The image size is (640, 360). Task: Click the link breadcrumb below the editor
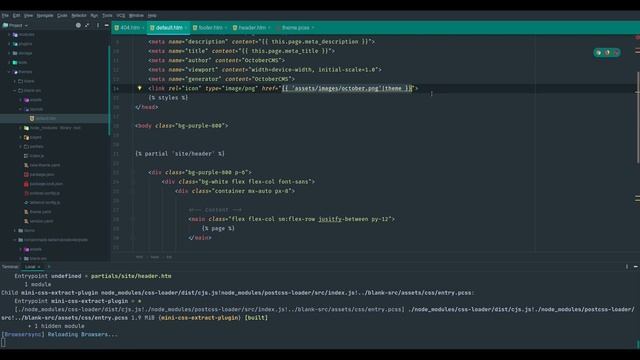point(169,257)
